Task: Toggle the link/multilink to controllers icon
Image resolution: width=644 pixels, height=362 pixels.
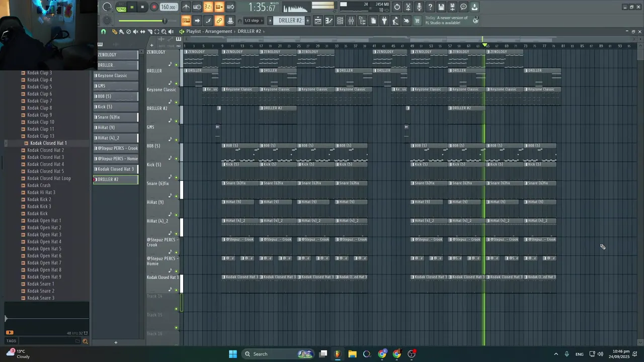Action: click(219, 21)
